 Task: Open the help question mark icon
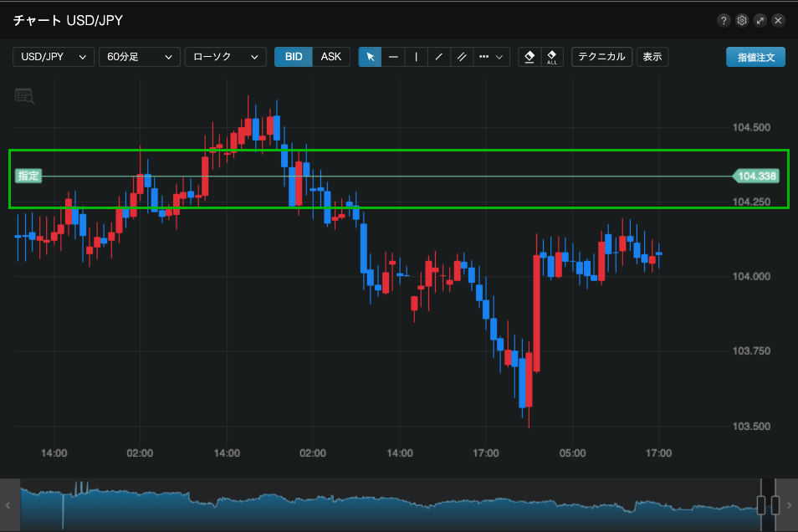click(724, 20)
